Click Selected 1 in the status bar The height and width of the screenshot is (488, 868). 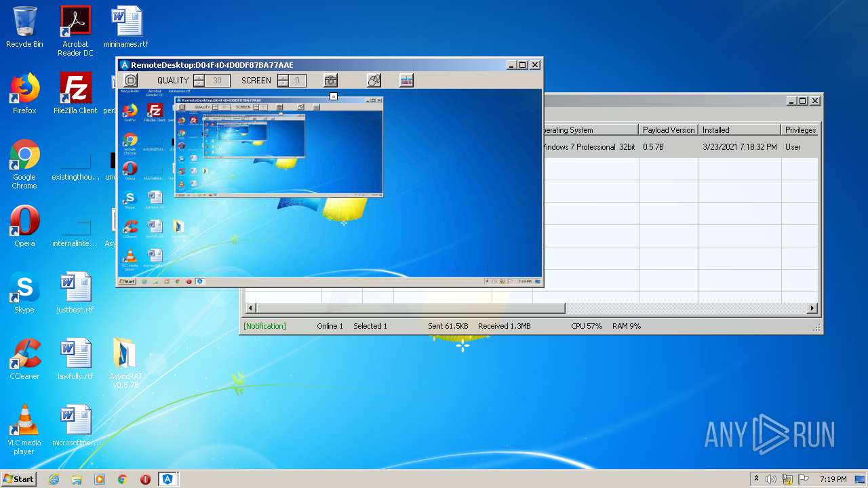click(x=370, y=326)
